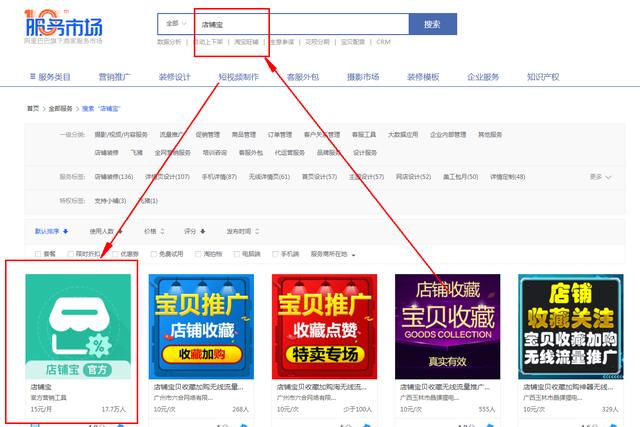Open the red 宝贝推广 收藏点赞 product image

[324, 327]
